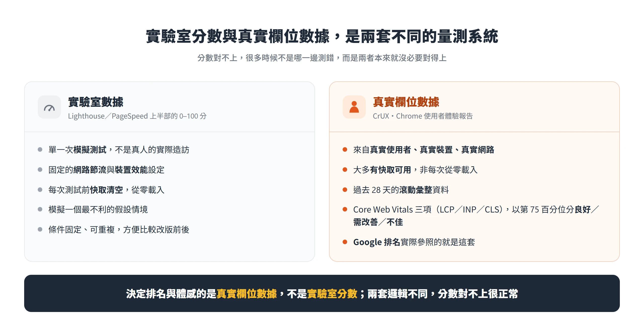Click highlighted 真實欄位數據 in dark banner
This screenshot has width=644, height=318.
click(x=247, y=294)
